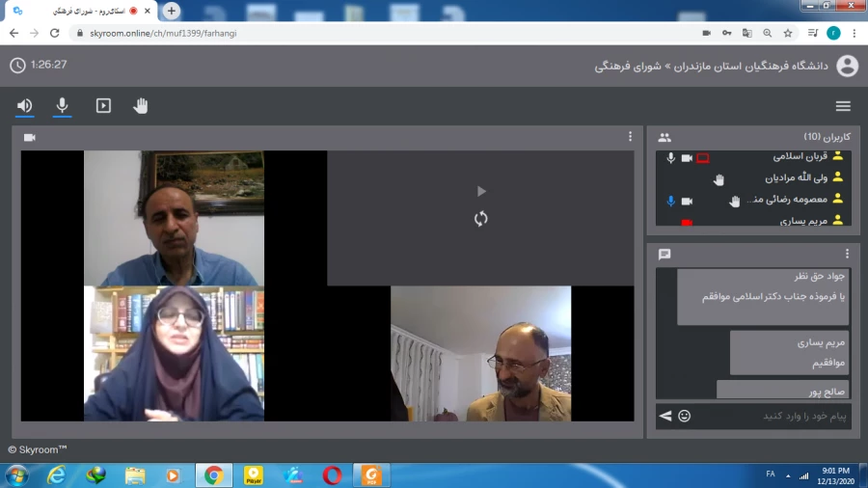The width and height of the screenshot is (868, 488).
Task: Click the session timer clock icon
Action: (x=18, y=66)
